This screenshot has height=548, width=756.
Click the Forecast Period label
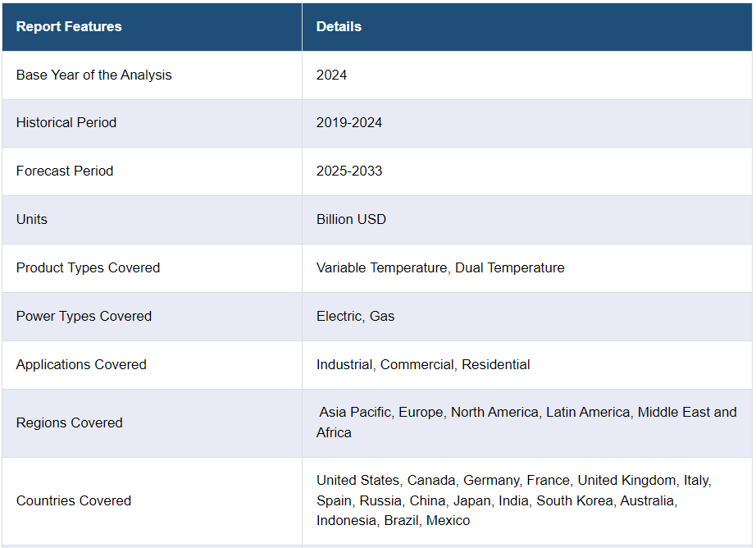(x=65, y=171)
